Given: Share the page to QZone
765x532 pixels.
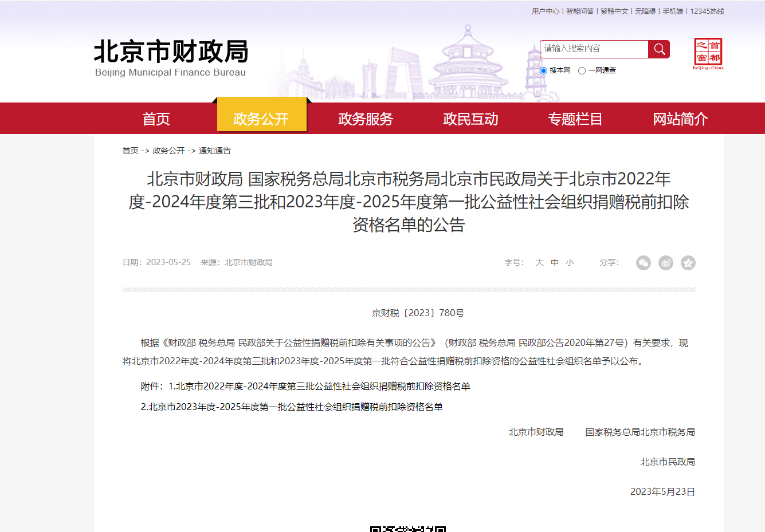Looking at the screenshot, I should [x=688, y=262].
